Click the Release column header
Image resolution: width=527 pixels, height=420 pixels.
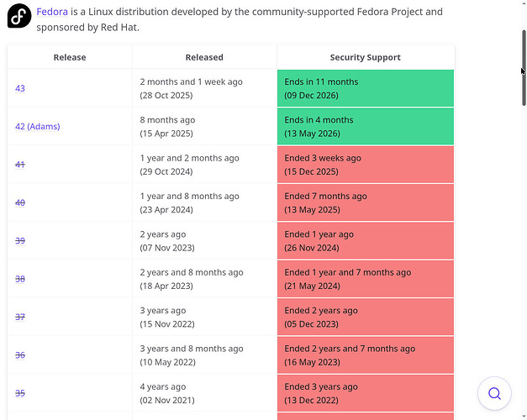click(x=70, y=57)
